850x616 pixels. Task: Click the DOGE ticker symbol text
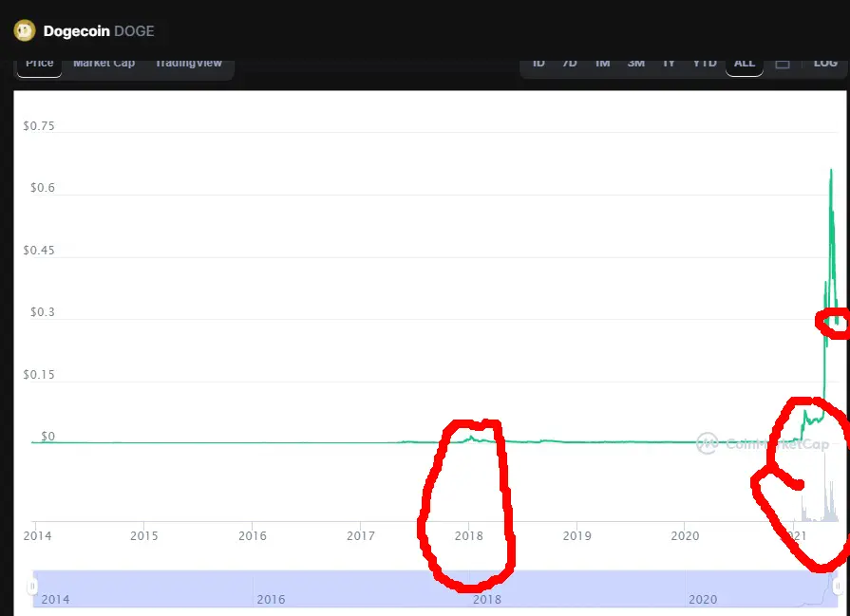coord(134,31)
